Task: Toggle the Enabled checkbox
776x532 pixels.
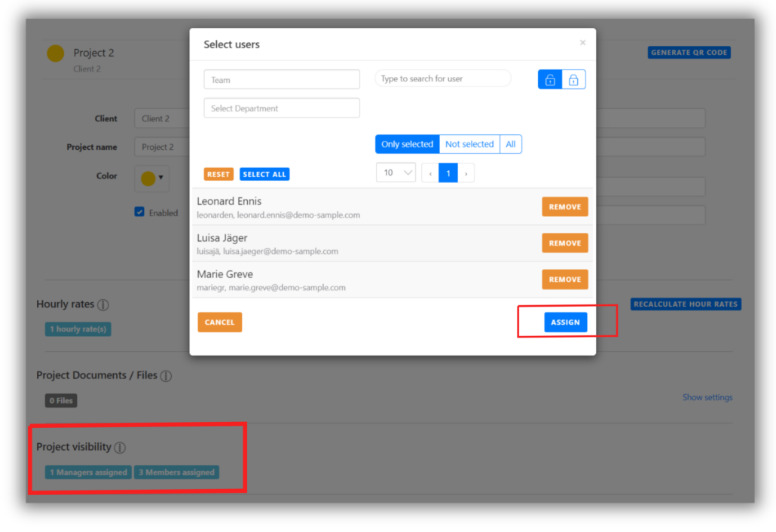Action: click(x=139, y=212)
